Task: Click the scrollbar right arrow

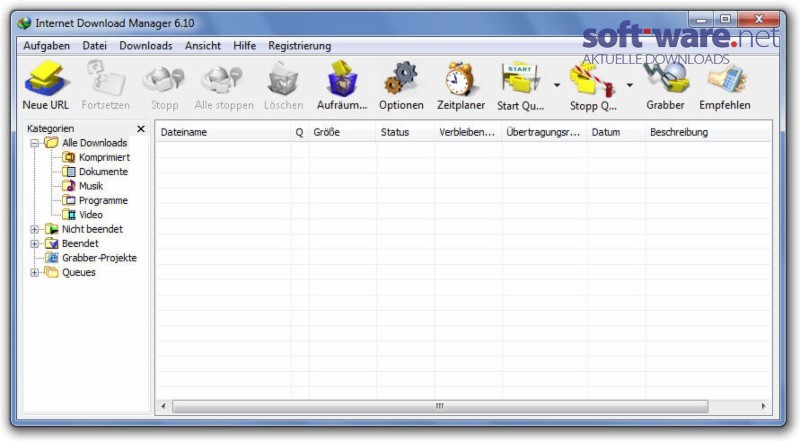Action: pos(763,406)
